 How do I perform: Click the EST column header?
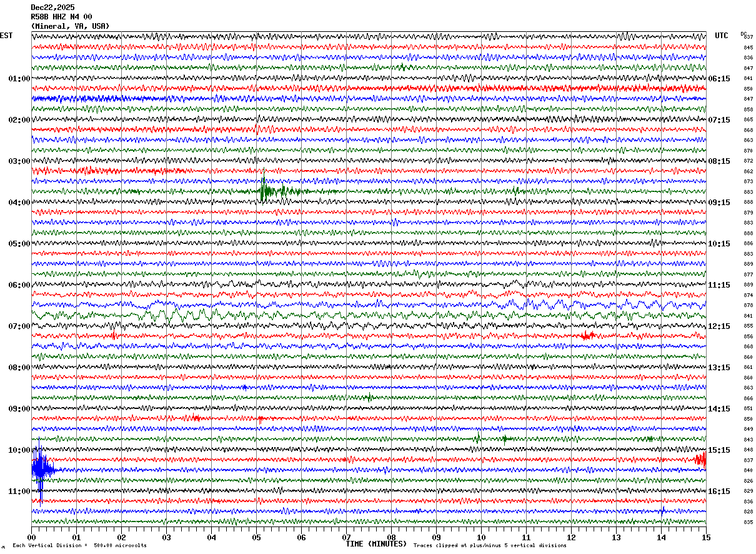tap(6, 36)
